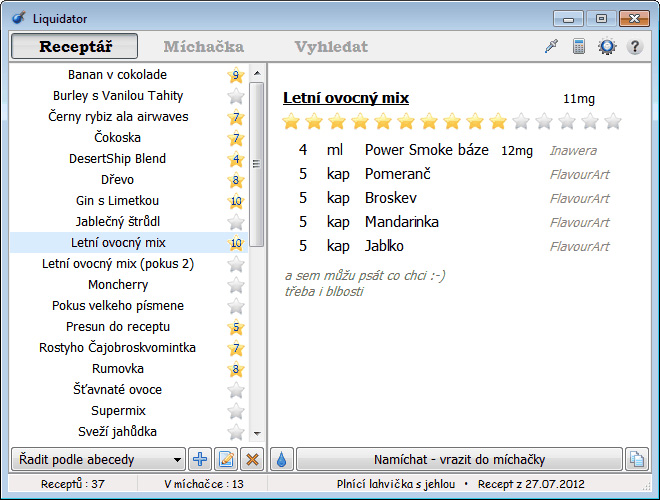Set recipe rating to fifth star

click(383, 121)
